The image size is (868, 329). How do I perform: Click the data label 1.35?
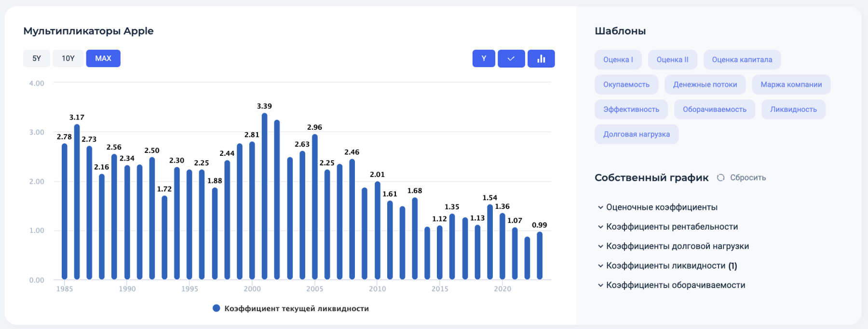point(452,207)
